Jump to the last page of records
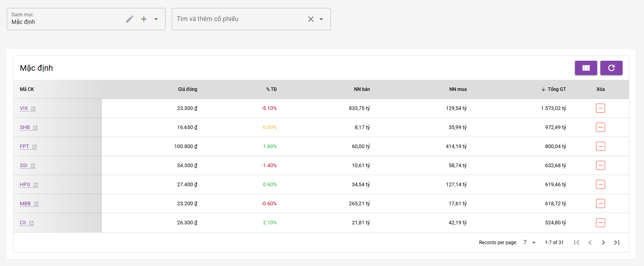Image resolution: width=644 pixels, height=266 pixels. coord(617,243)
